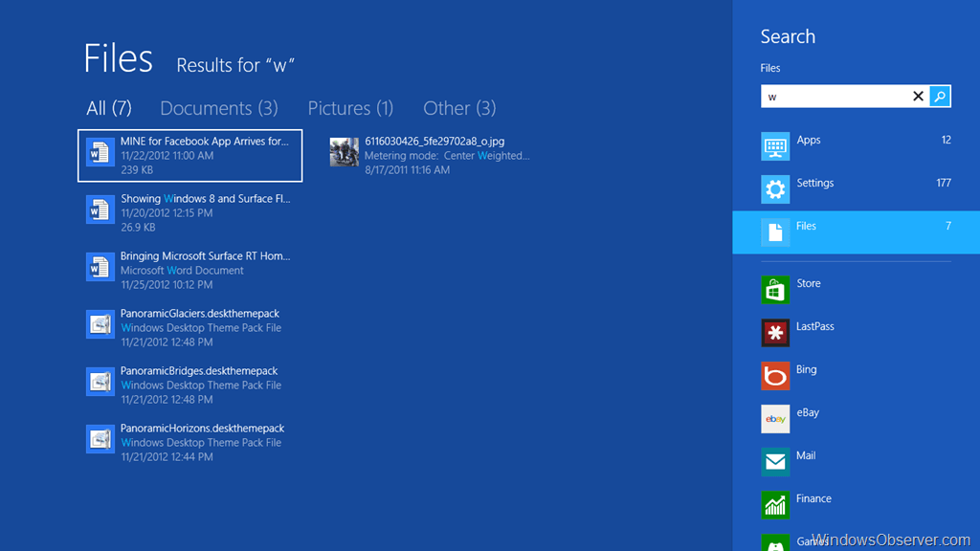Select the Mail app icon
Viewport: 980px width, 551px height.
pos(775,462)
